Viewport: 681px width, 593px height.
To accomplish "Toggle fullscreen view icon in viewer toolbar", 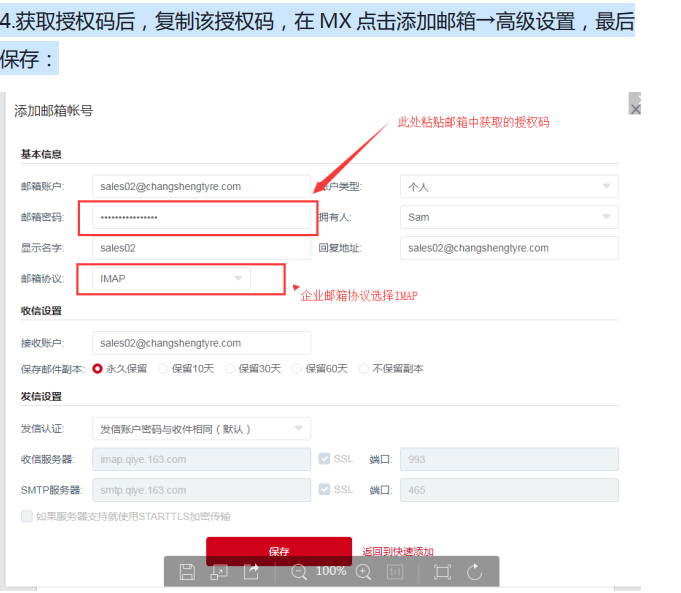I will point(442,571).
